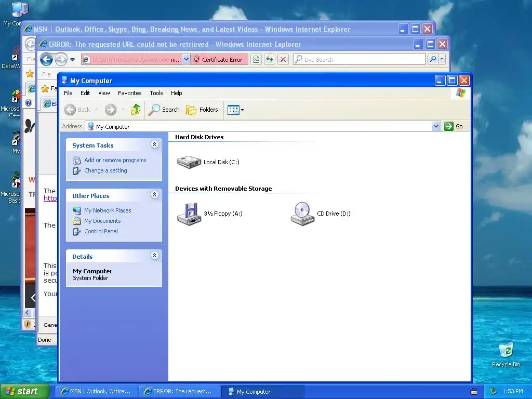Click the Compatibility View icon in Internet Explorer

(256, 60)
